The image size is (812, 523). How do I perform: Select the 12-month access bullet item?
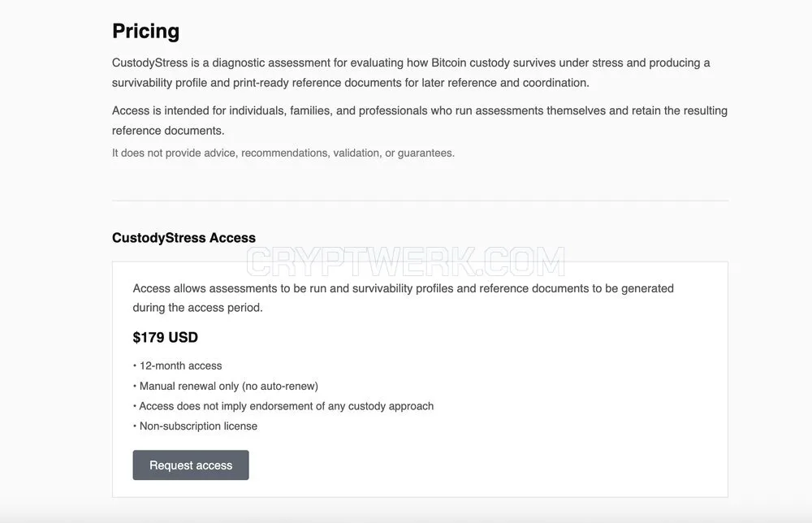tap(178, 365)
